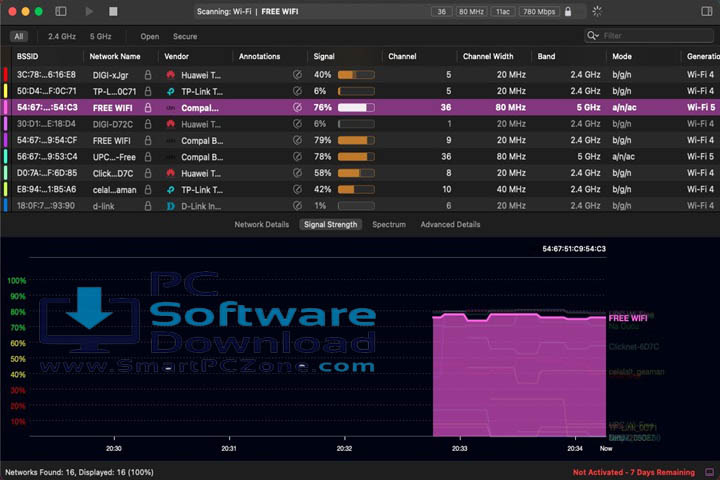720x480 pixels.
Task: Sort by Signal column header
Action: 324,56
